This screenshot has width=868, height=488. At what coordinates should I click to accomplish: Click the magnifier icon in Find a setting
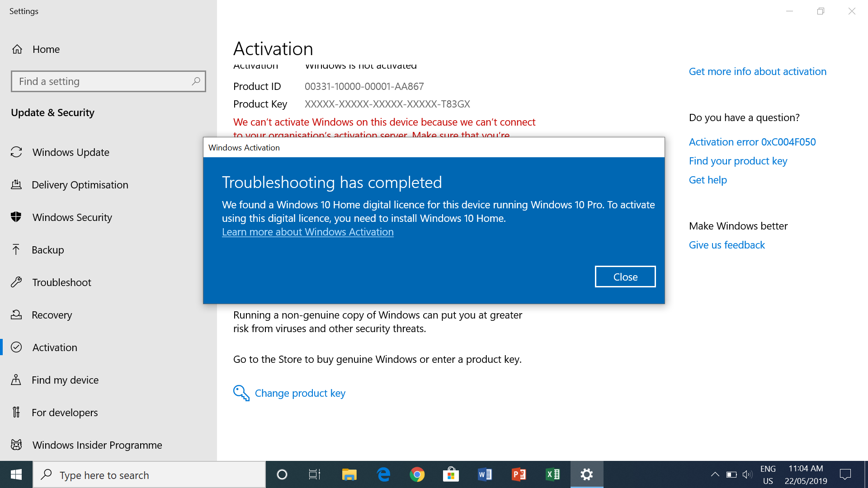pos(196,81)
